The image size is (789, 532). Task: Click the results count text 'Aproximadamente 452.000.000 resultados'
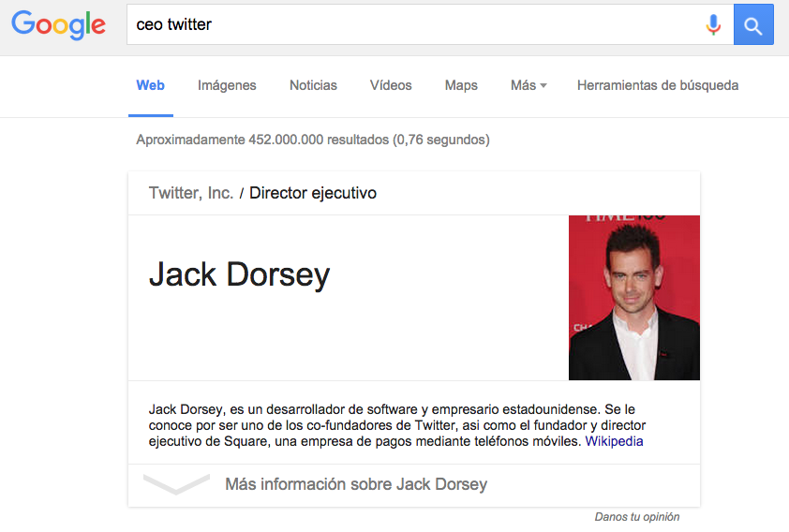click(262, 140)
